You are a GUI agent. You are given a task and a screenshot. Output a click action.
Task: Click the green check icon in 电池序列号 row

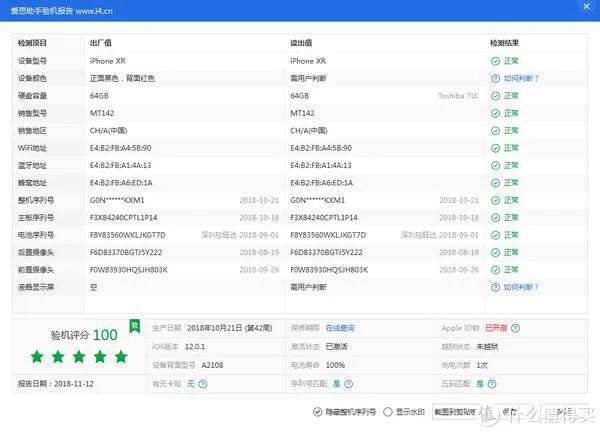495,235
